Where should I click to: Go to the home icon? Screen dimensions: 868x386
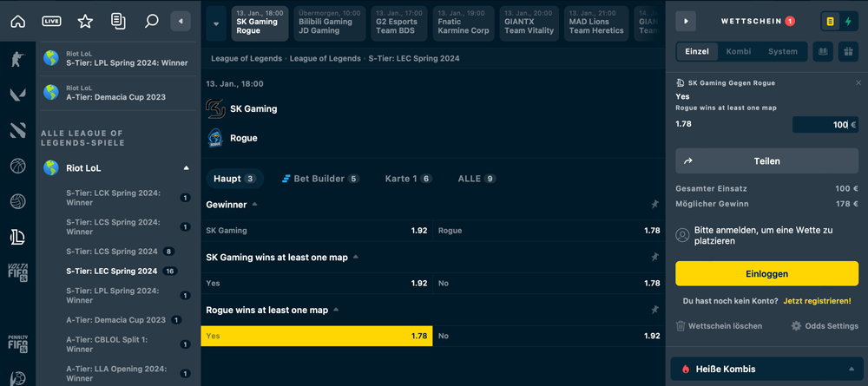pyautogui.click(x=17, y=22)
